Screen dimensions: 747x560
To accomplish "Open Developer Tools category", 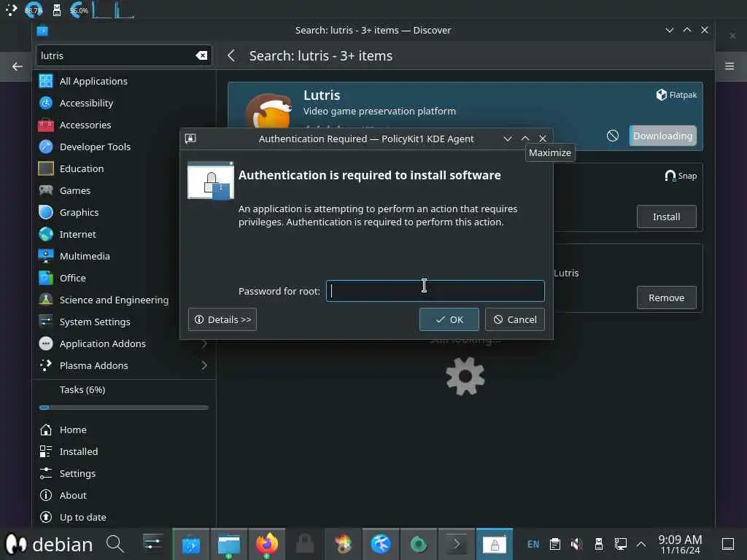I will point(124,147).
